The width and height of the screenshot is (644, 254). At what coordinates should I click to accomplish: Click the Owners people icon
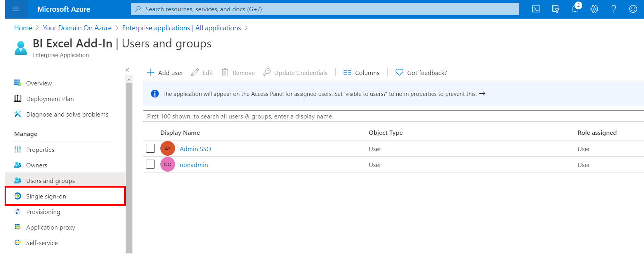(x=17, y=165)
